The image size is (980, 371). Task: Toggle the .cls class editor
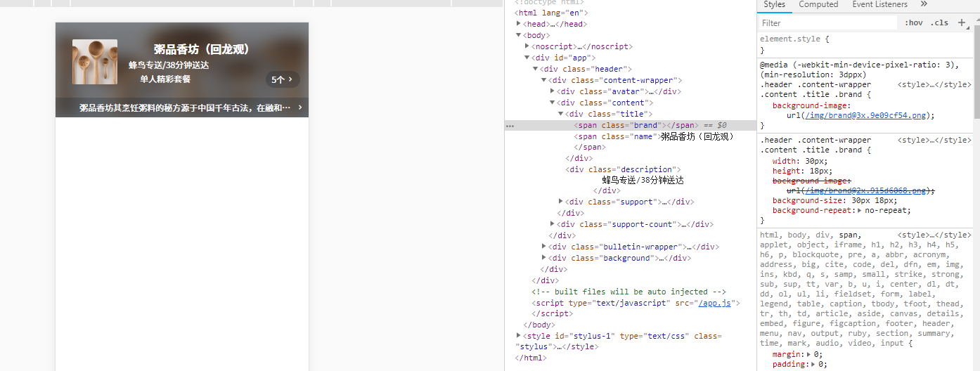(x=939, y=22)
